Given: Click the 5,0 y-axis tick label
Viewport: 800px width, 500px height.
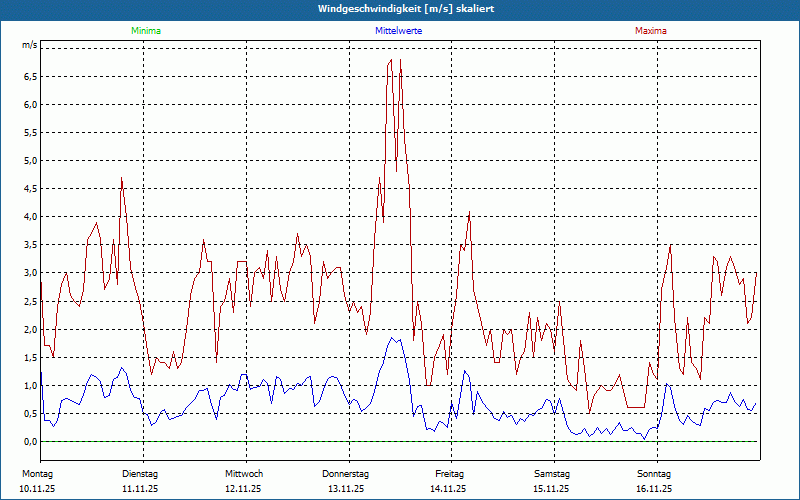Looking at the screenshot, I should (x=31, y=161).
